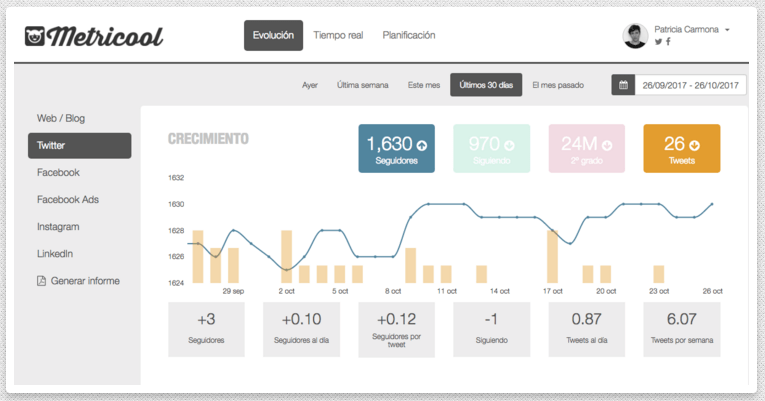Open the calendar icon beside the date range
Viewport: 765px width, 401px height.
[623, 85]
